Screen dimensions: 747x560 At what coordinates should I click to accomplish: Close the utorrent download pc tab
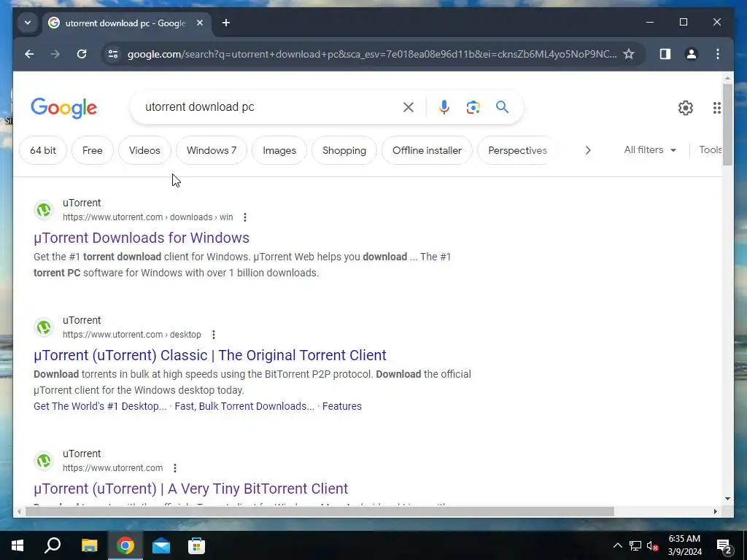200,23
